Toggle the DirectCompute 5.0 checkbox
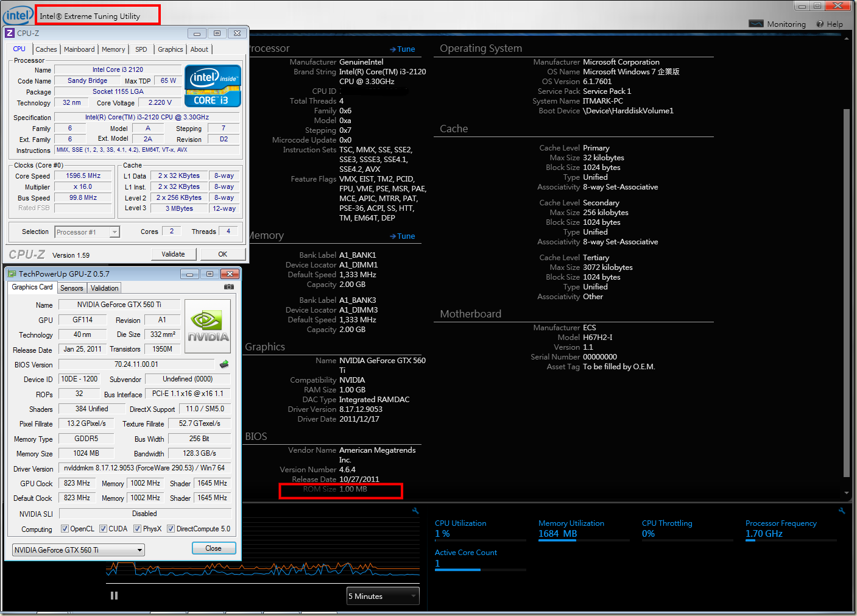This screenshot has width=857, height=616. [171, 529]
